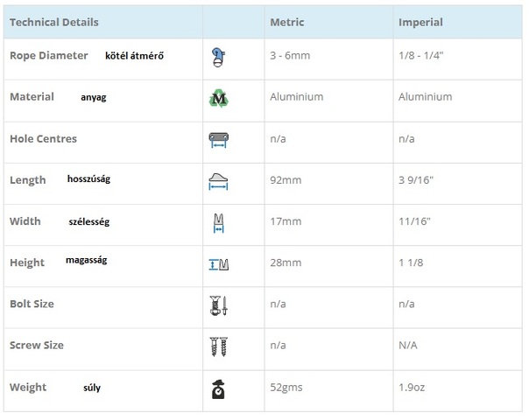Click the bolt size icon
529x420 pixels.
tap(219, 305)
